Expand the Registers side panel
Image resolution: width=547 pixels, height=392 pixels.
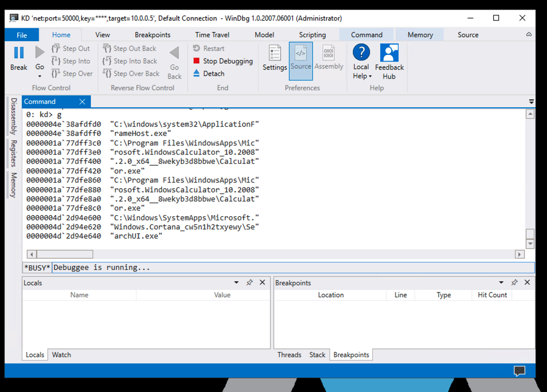[x=13, y=153]
